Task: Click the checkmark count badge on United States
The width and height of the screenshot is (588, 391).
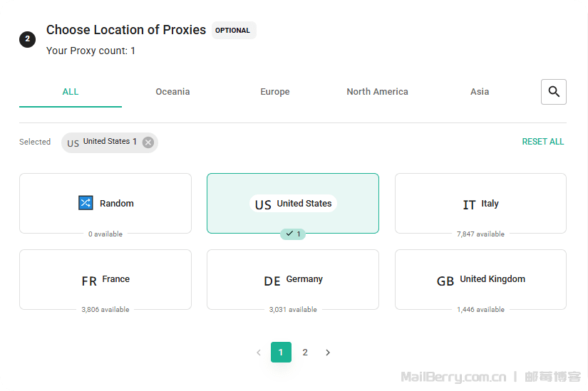Action: (x=293, y=234)
